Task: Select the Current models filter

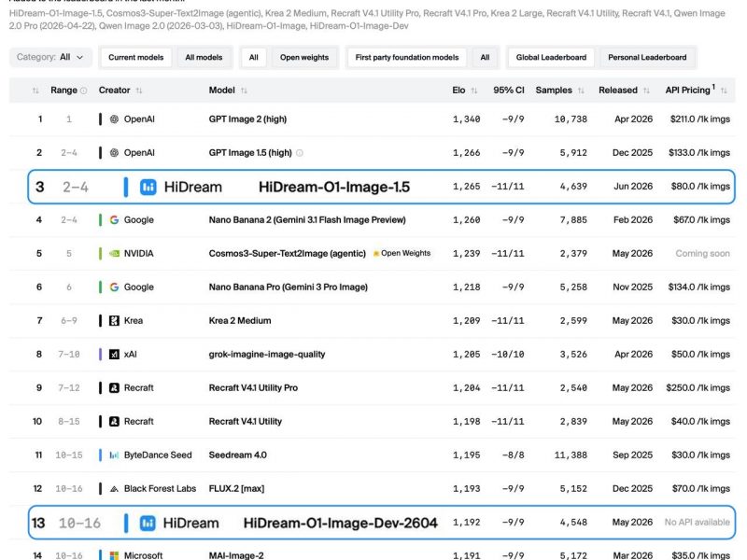Action: pyautogui.click(x=135, y=57)
